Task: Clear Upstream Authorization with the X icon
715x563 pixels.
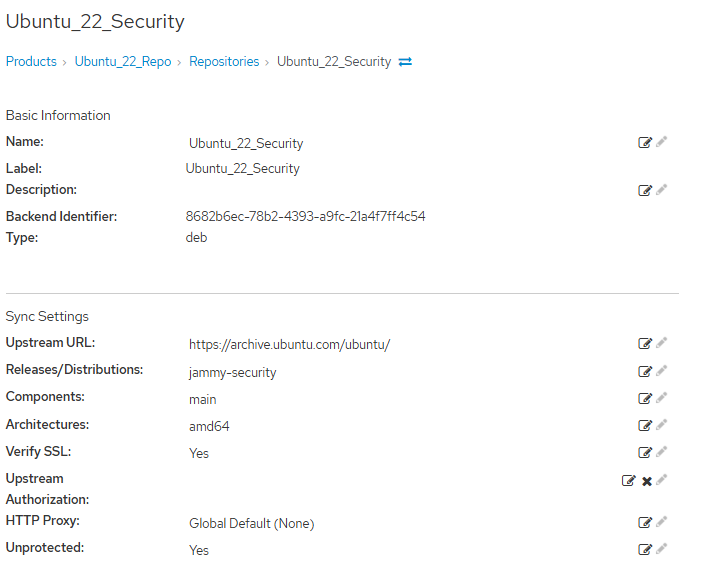Action: point(647,481)
